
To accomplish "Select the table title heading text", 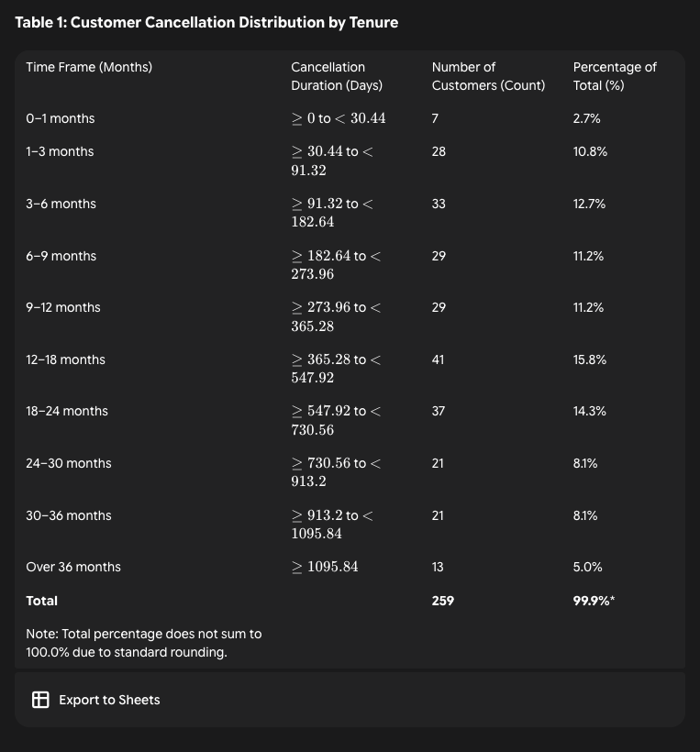I will tap(206, 22).
